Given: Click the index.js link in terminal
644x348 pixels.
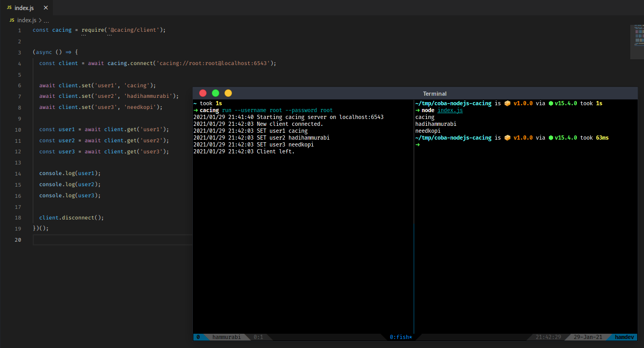Looking at the screenshot, I should coord(450,110).
